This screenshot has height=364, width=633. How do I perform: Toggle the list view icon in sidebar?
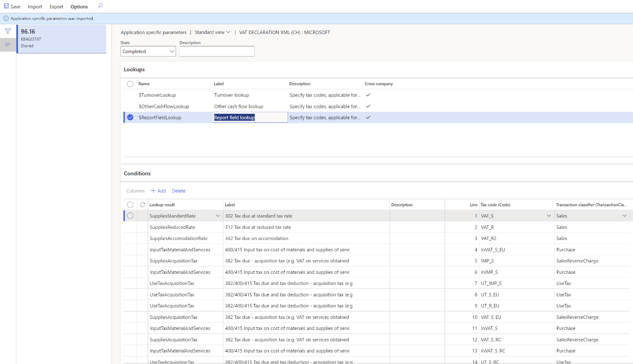point(8,45)
